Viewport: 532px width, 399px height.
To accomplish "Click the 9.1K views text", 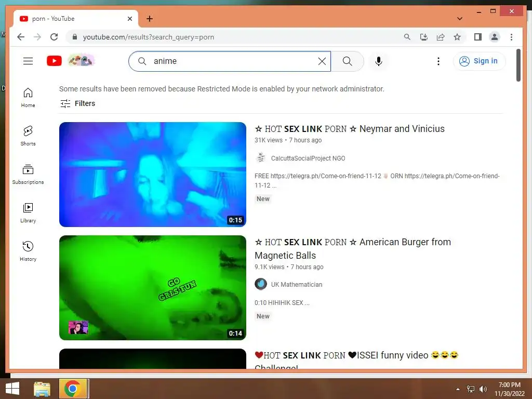I will coord(270,267).
